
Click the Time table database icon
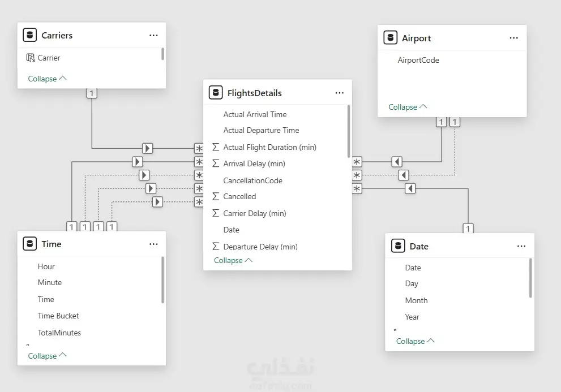click(29, 244)
